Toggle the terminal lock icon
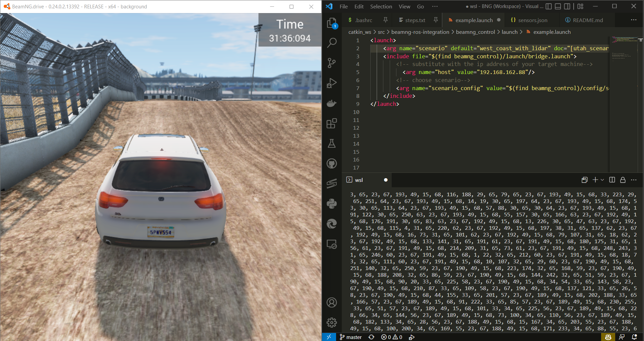This screenshot has height=341, width=644. pos(623,180)
